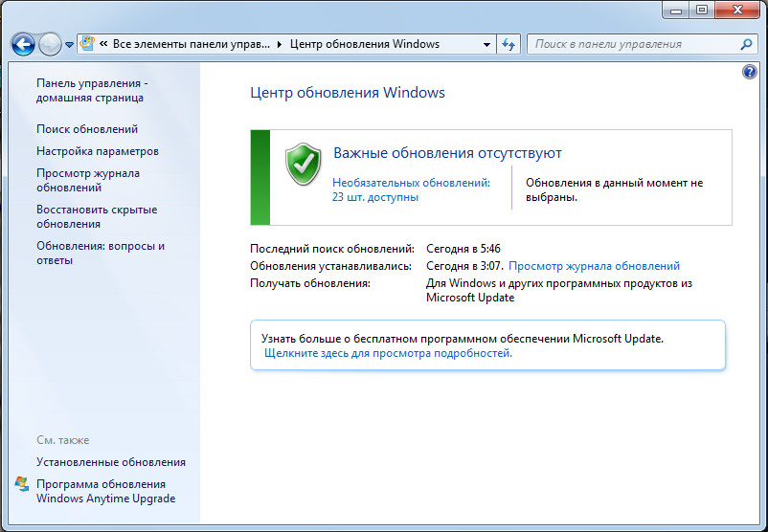Click 'Последний поиск обновлений:' label
Image resolution: width=768 pixels, height=532 pixels.
click(x=332, y=249)
